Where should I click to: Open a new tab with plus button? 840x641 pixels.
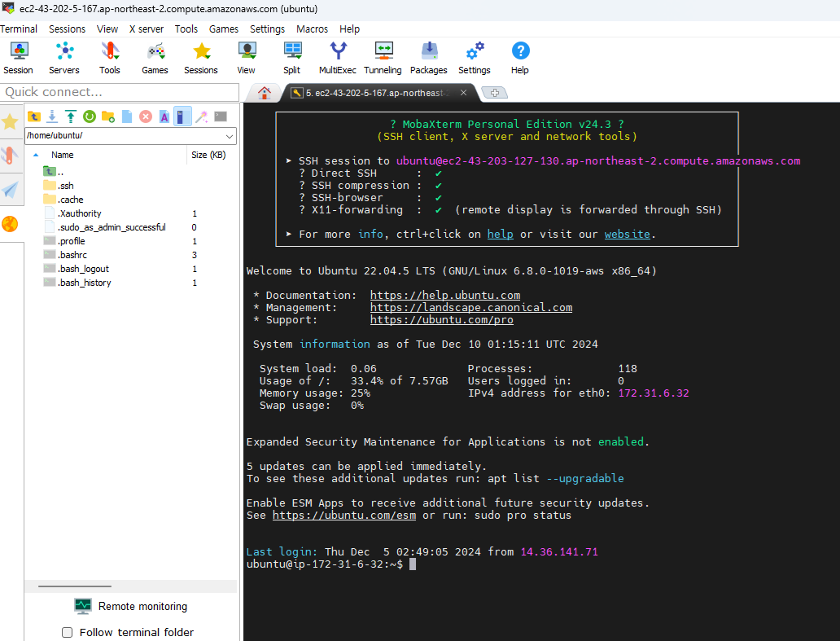tap(494, 93)
